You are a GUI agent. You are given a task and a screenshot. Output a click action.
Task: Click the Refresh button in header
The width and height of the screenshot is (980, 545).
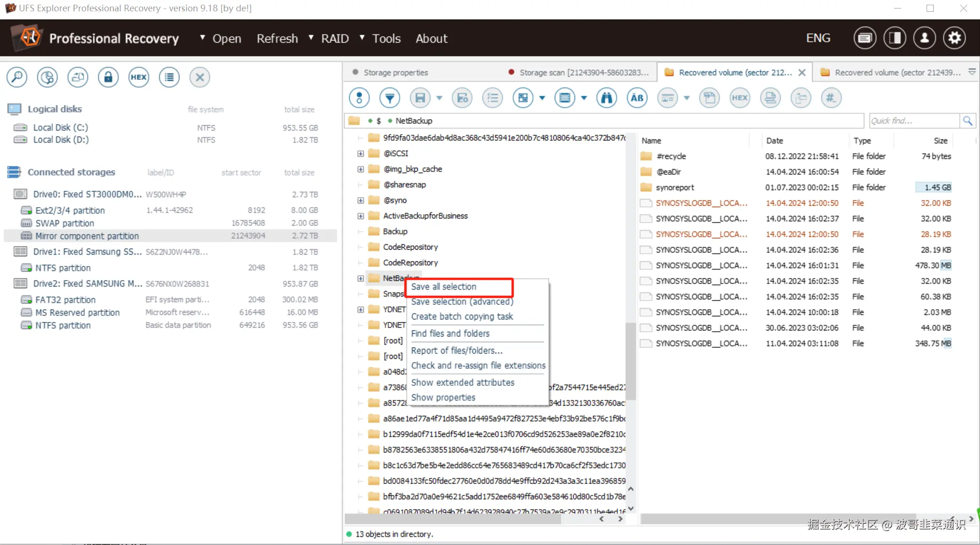(277, 38)
